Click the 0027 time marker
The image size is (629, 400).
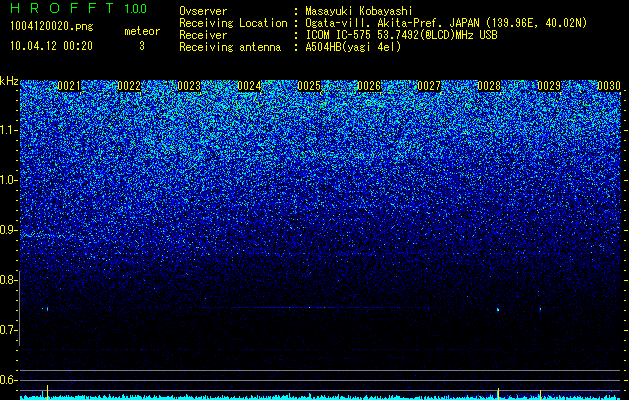[x=429, y=86]
